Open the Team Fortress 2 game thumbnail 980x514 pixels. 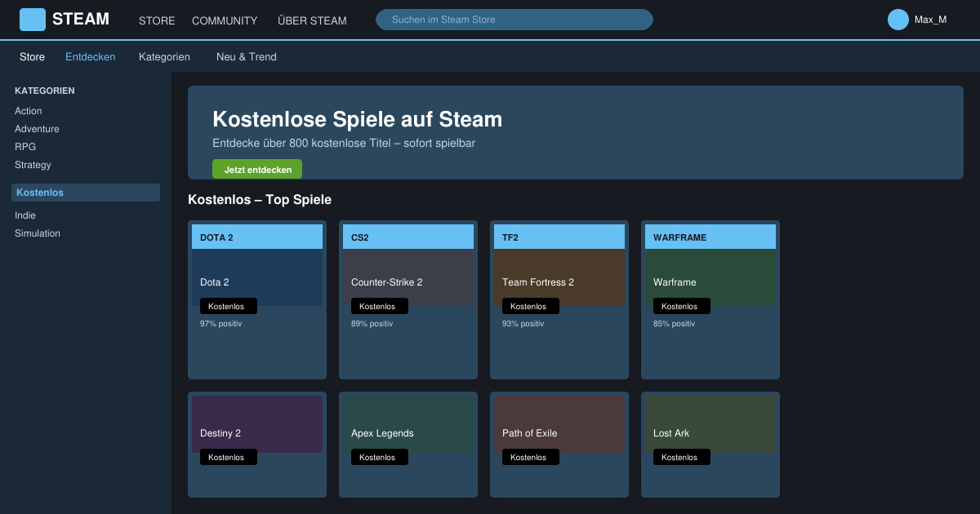[559, 277]
